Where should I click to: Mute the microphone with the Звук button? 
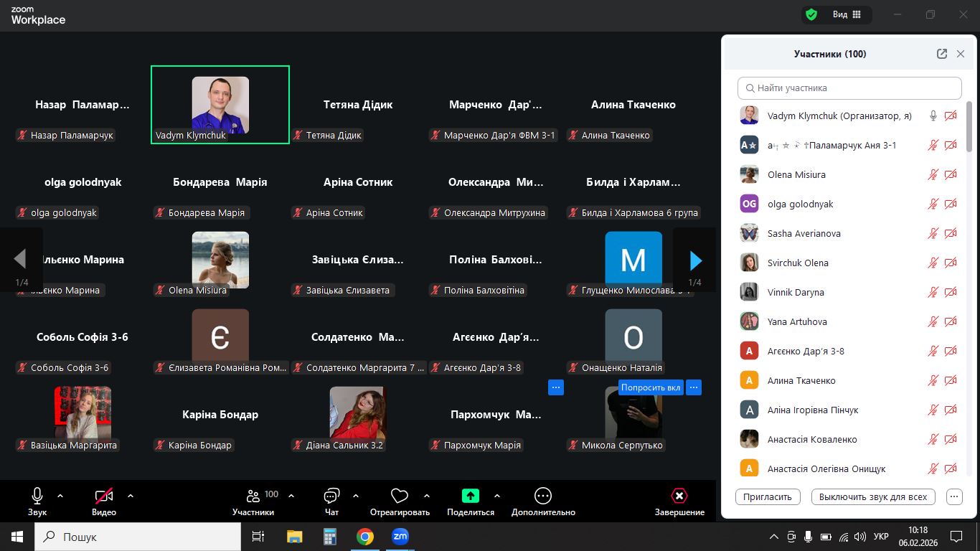pos(37,501)
